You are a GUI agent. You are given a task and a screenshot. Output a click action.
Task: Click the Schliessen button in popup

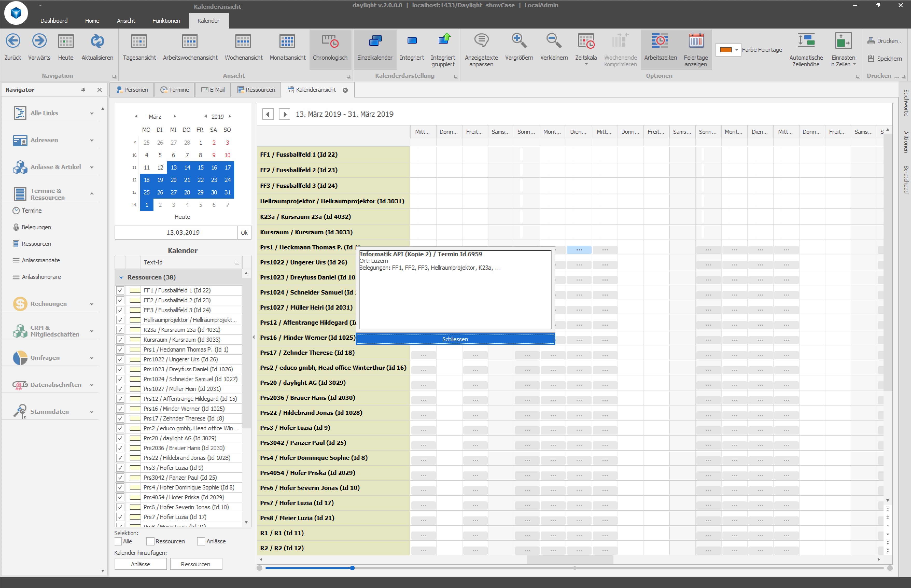point(455,339)
